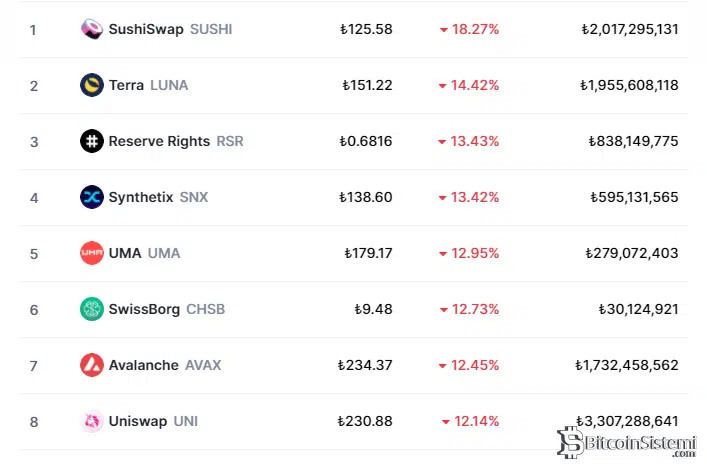The height and width of the screenshot is (470, 707).
Task: Select the Avalanche name link
Action: (x=144, y=365)
